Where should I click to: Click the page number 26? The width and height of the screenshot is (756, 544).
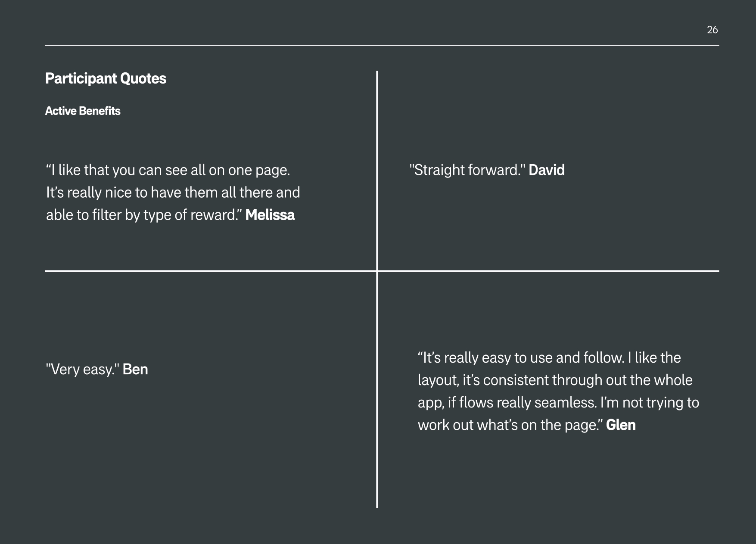coord(712,30)
